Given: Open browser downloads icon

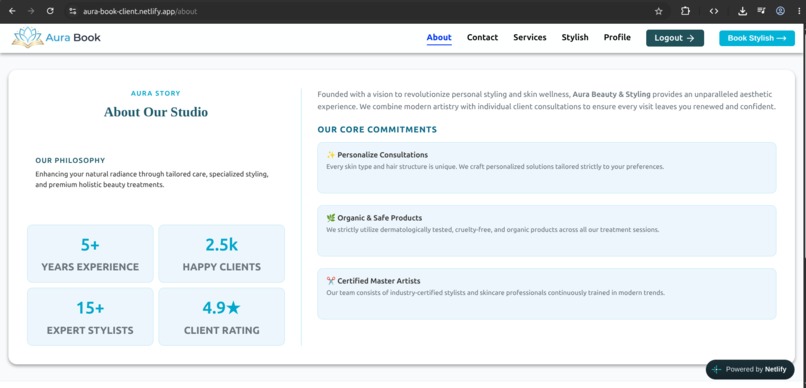Looking at the screenshot, I should click(742, 11).
